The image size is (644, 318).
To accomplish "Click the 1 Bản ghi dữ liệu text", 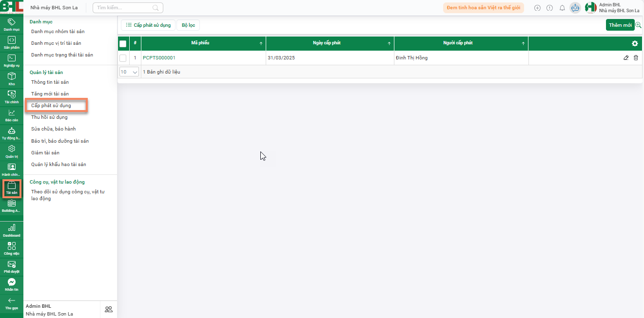I will [x=161, y=72].
